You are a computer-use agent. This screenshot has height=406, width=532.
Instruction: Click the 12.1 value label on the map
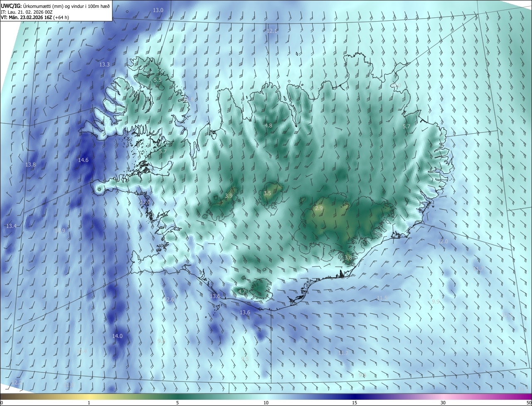pos(272,31)
